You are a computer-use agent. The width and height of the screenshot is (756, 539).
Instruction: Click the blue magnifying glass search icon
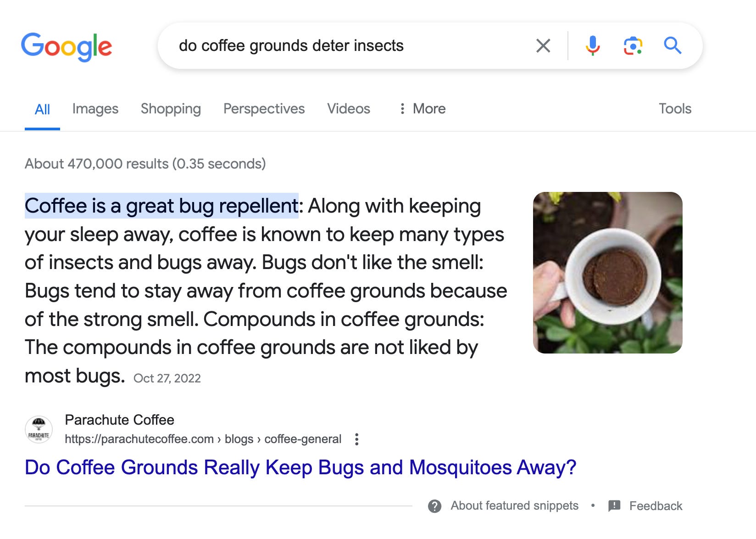click(673, 45)
